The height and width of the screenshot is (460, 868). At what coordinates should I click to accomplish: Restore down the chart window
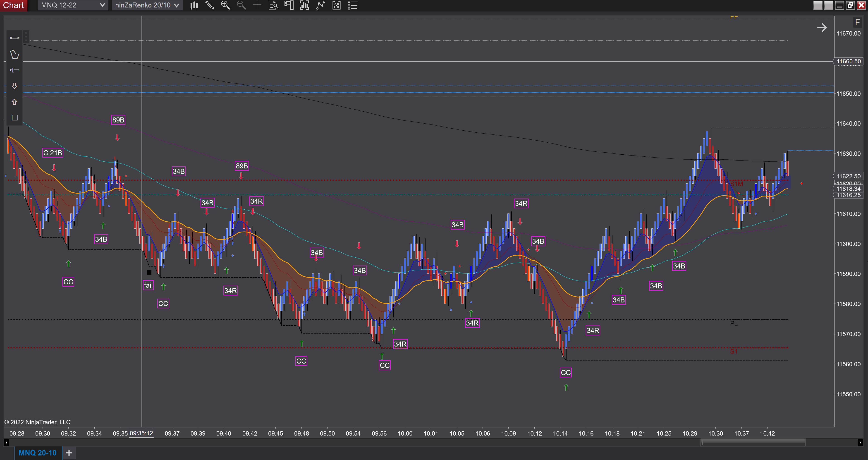(851, 5)
